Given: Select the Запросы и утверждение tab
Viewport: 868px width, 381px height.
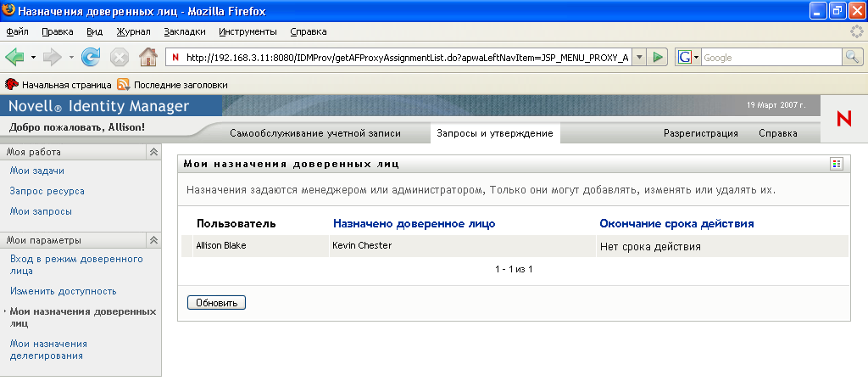Looking at the screenshot, I should 495,133.
